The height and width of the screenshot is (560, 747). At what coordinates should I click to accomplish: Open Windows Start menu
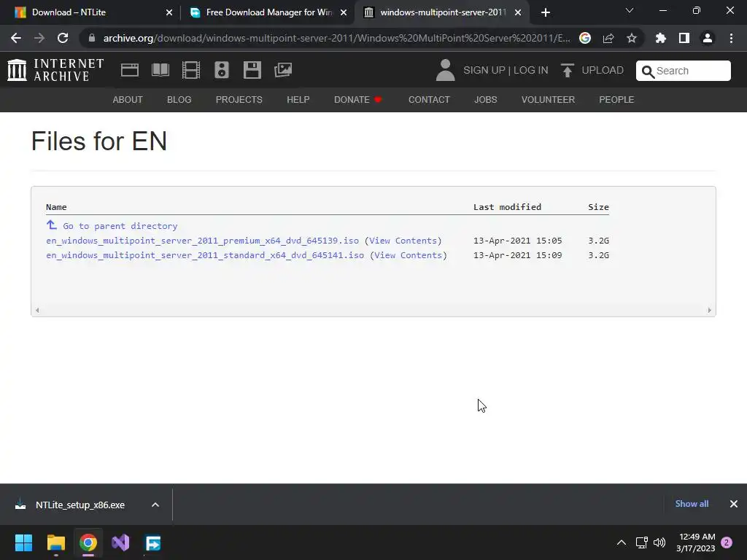[x=23, y=542]
